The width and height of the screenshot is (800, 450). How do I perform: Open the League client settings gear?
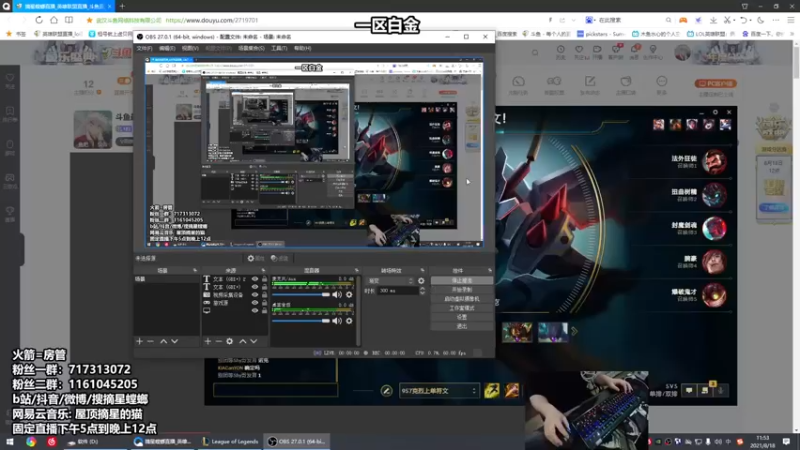tap(715, 112)
